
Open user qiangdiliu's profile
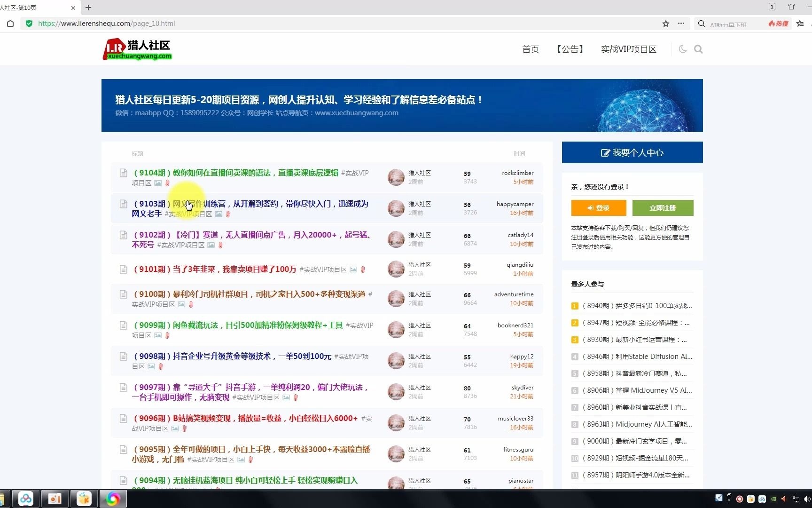point(520,264)
